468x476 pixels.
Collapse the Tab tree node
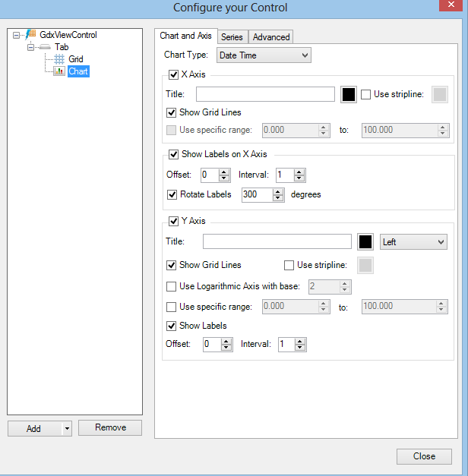click(31, 47)
